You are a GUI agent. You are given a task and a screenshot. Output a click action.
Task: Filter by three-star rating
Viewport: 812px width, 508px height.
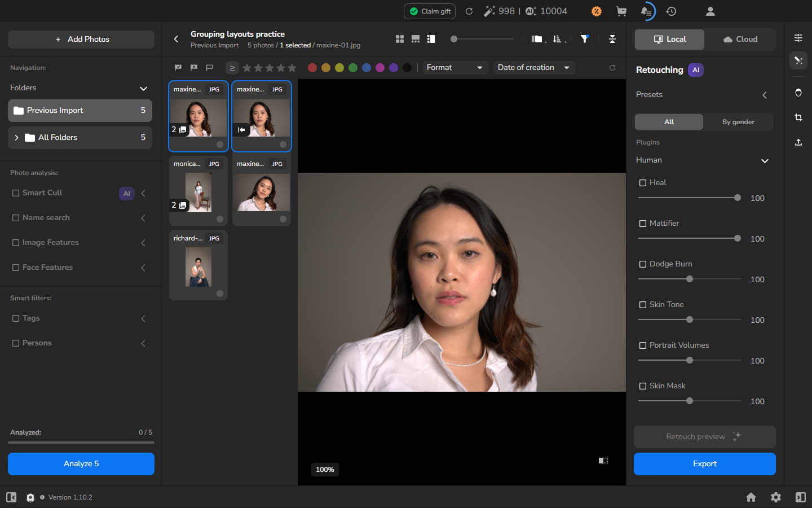click(270, 68)
